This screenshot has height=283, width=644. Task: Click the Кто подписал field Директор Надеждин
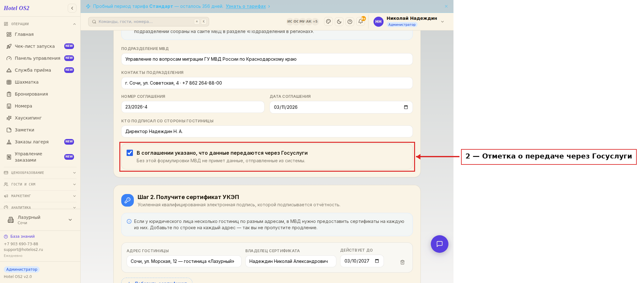[x=267, y=131]
